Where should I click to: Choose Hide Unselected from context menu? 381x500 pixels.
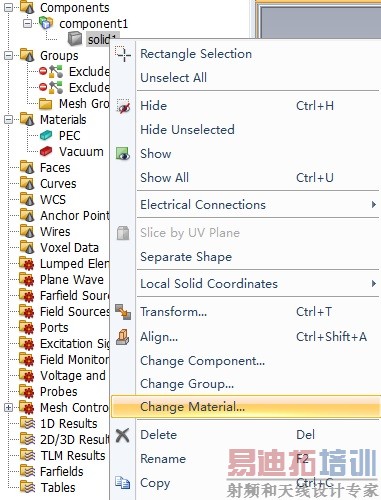point(187,130)
